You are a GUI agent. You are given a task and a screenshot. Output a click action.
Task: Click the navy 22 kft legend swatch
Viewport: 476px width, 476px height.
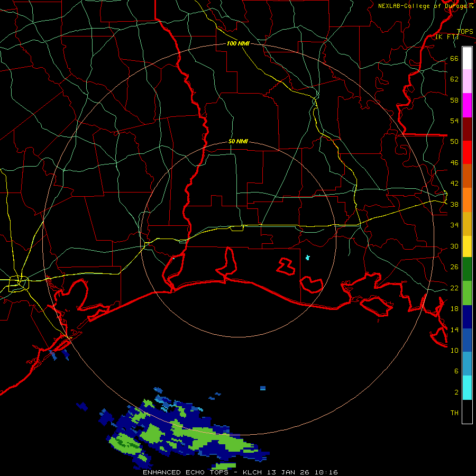pos(467,317)
